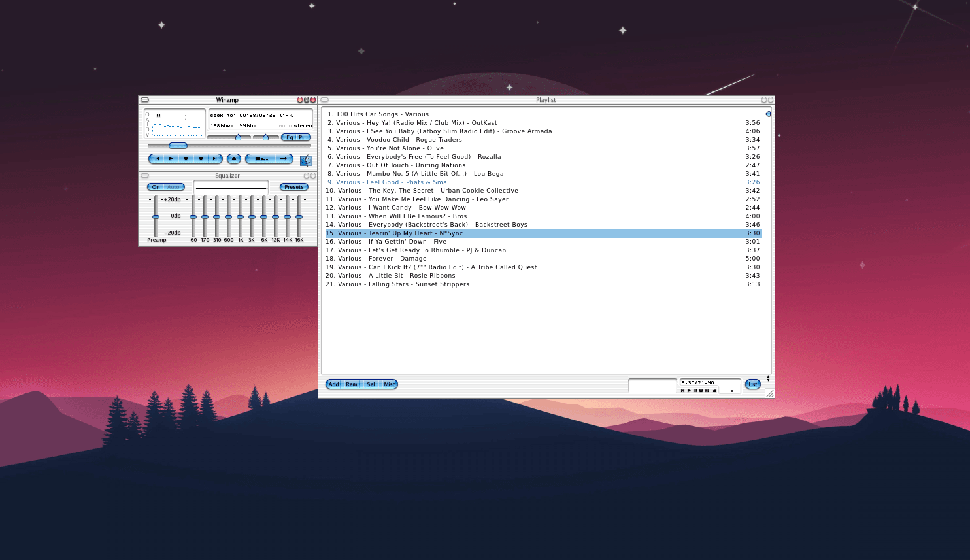Click the 6K equalizer band knob

pos(263,216)
